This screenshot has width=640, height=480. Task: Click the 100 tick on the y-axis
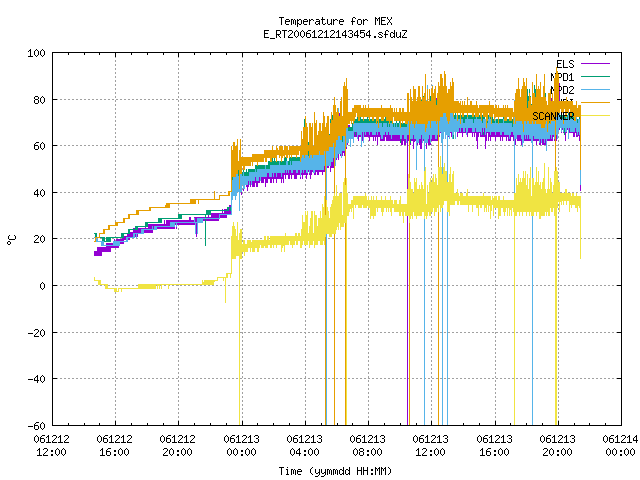36,53
